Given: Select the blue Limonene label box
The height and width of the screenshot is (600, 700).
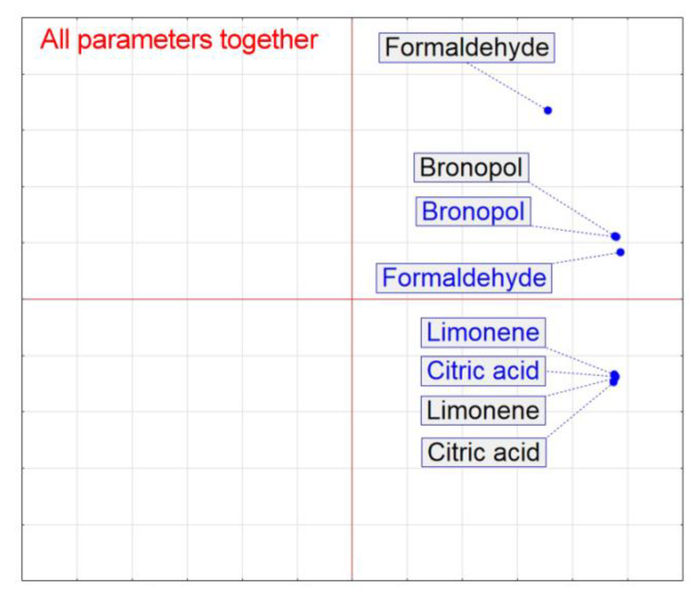Looking at the screenshot, I should (483, 333).
